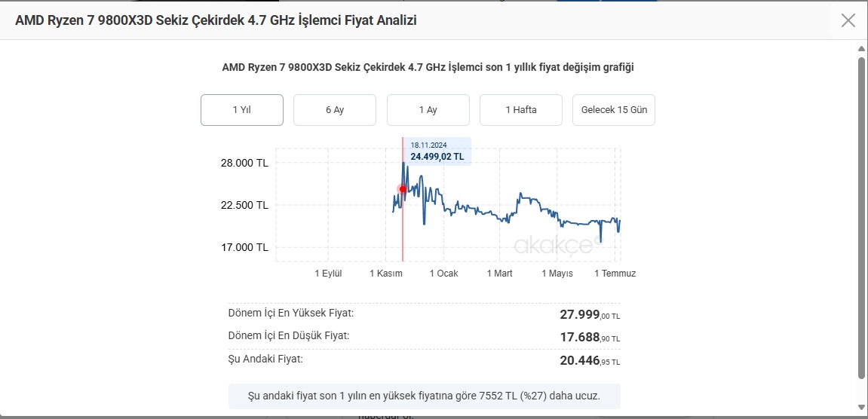This screenshot has height=419, width=868.
Task: Click the 1 Mayıs axis label
Action: click(557, 274)
